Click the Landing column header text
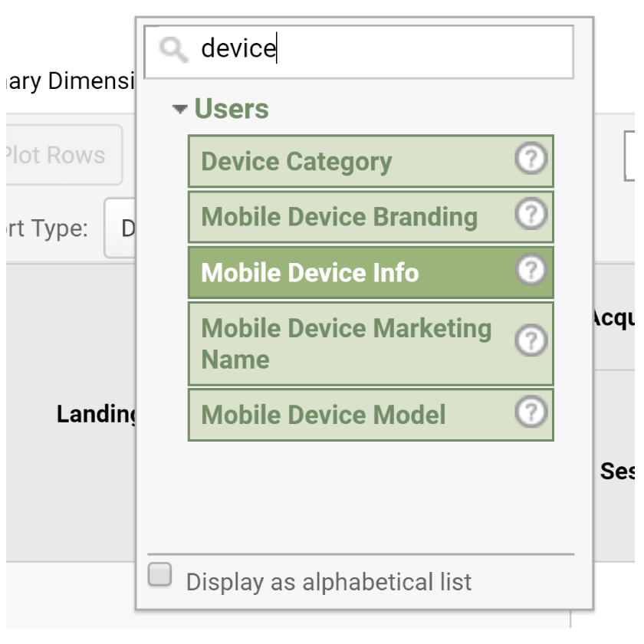 [x=97, y=413]
